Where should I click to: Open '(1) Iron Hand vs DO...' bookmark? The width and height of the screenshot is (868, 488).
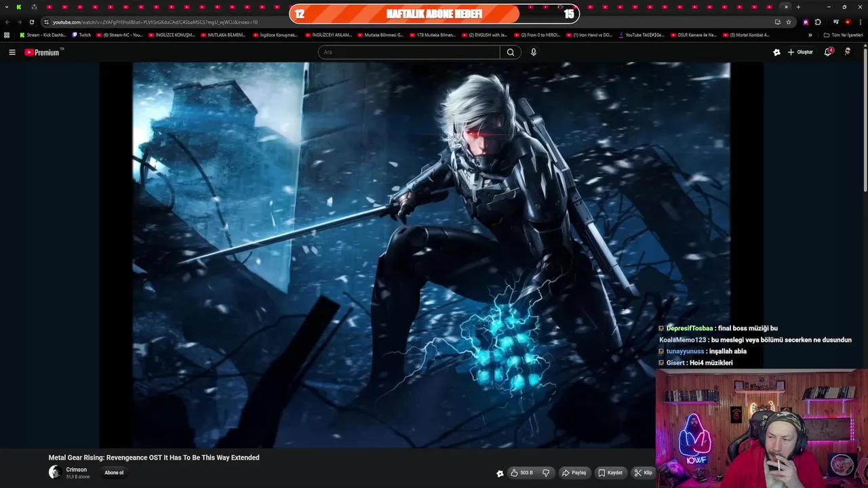click(x=589, y=35)
